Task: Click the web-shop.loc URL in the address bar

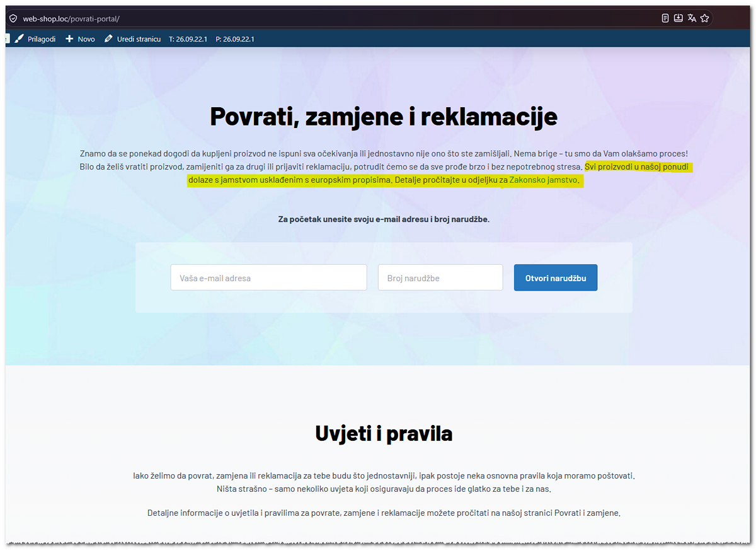Action: tap(71, 19)
